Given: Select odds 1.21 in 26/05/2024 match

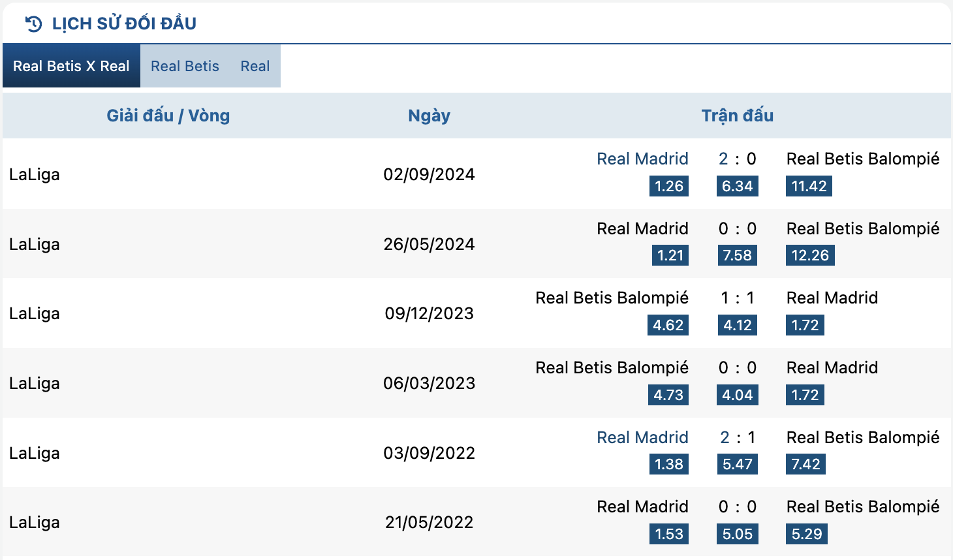Looking at the screenshot, I should (670, 255).
